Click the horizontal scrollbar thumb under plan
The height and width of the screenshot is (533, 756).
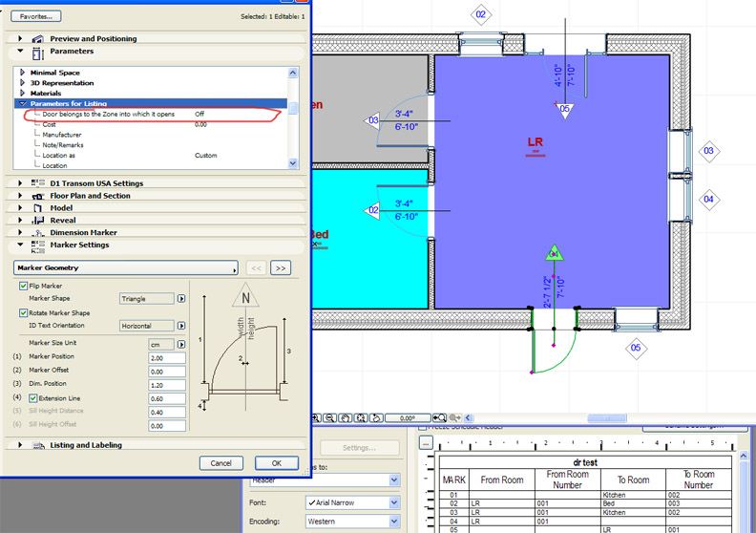click(x=607, y=417)
